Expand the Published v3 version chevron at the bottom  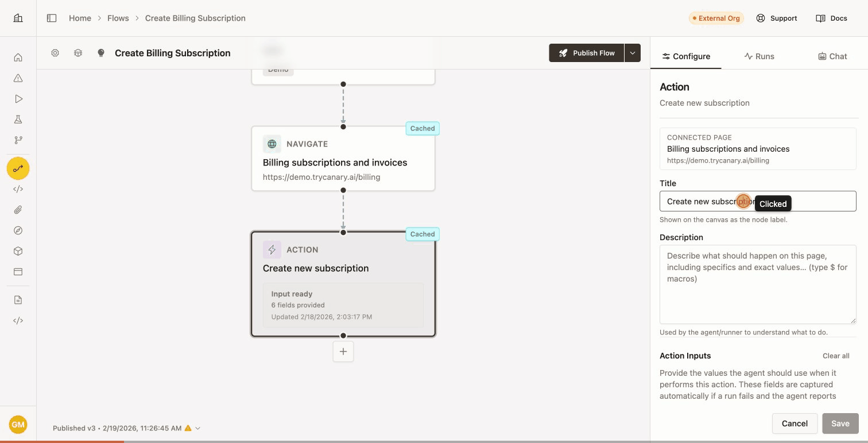(197, 428)
